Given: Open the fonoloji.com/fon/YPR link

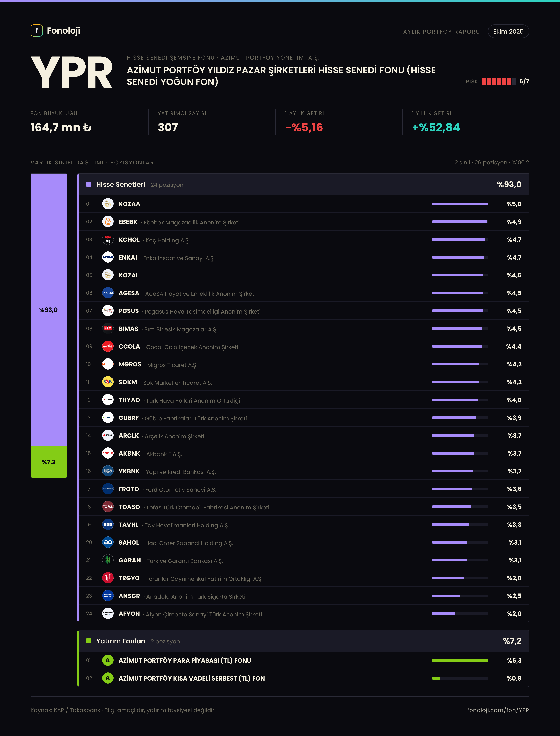Looking at the screenshot, I should [498, 710].
